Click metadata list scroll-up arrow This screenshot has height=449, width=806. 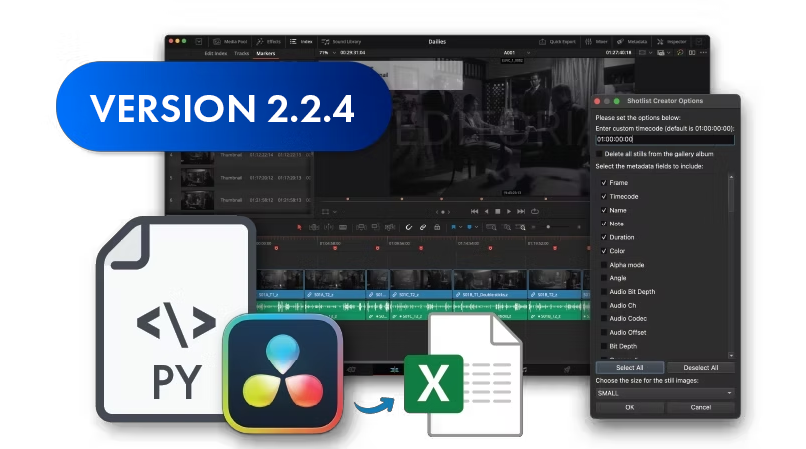[x=731, y=177]
